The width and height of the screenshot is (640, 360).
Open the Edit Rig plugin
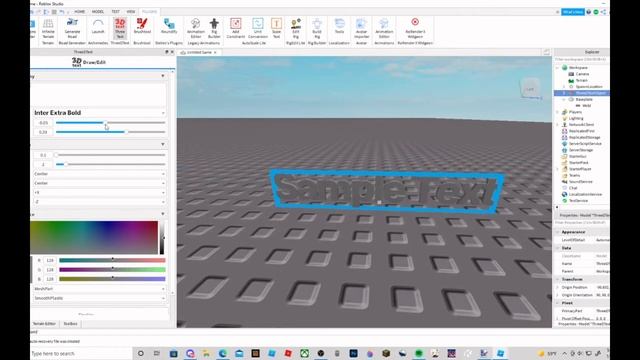point(296,28)
